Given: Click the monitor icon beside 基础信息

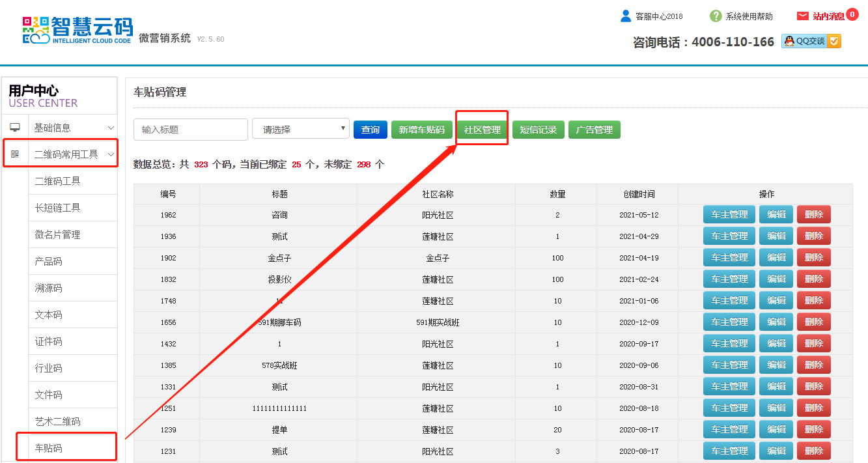Looking at the screenshot, I should 15,128.
